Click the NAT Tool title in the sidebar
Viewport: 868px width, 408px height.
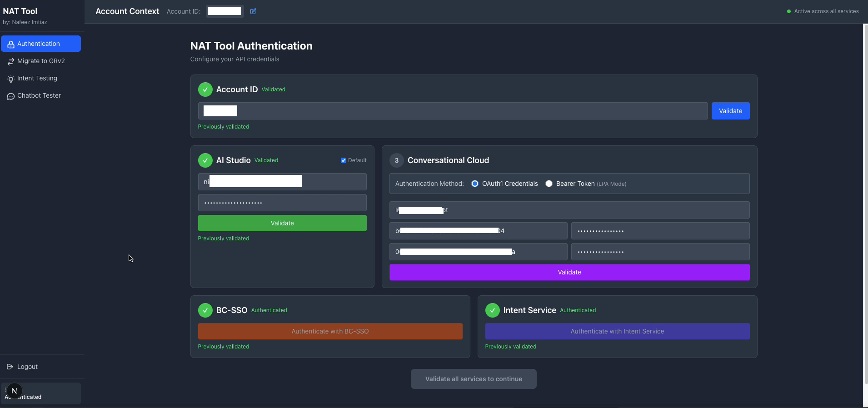pyautogui.click(x=20, y=11)
